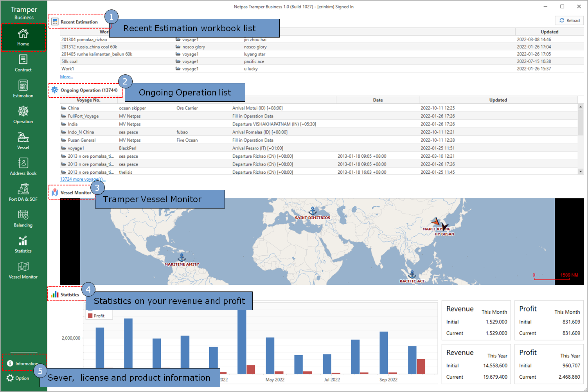Click the Recent Estimation section icon
Viewport: 588px width, 392px height.
[55, 22]
